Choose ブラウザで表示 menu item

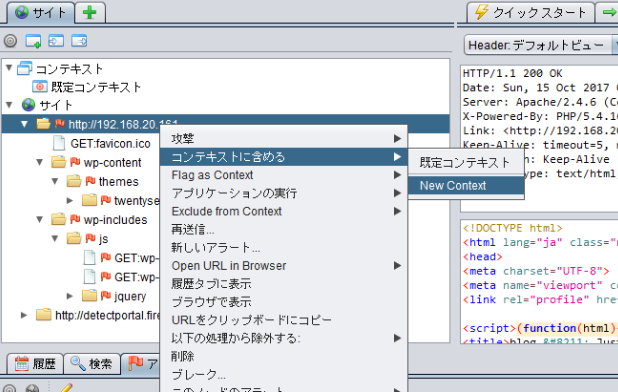click(284, 302)
